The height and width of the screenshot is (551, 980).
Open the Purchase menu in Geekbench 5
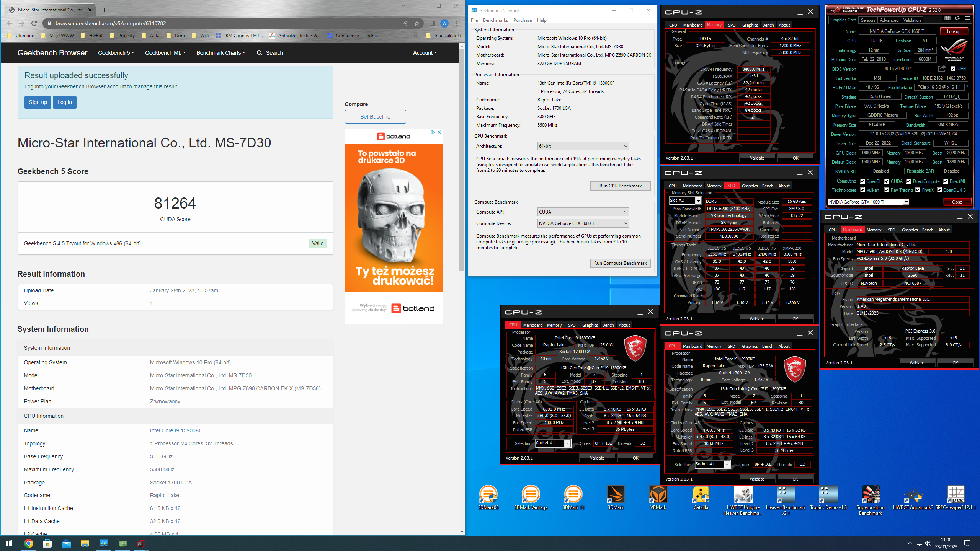point(522,20)
